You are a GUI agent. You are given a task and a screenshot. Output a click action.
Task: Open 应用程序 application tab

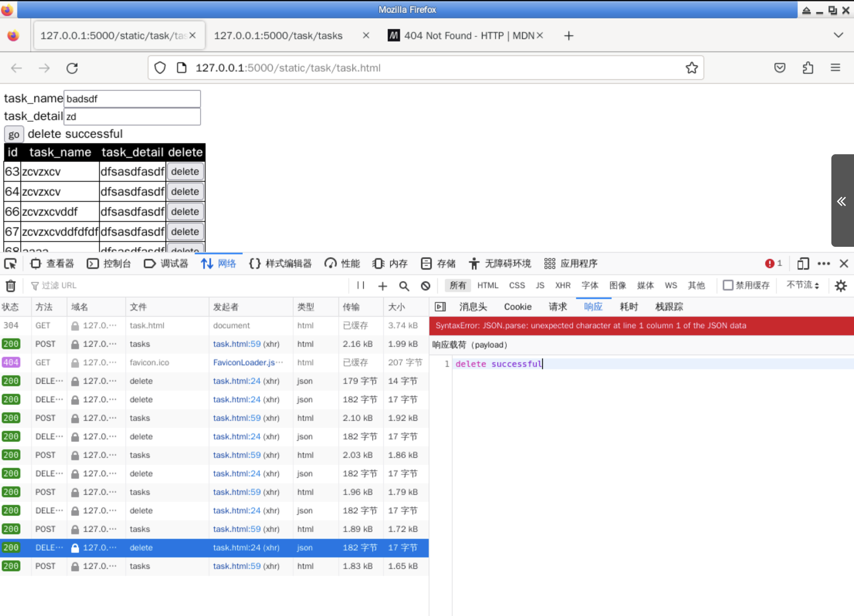[571, 264]
